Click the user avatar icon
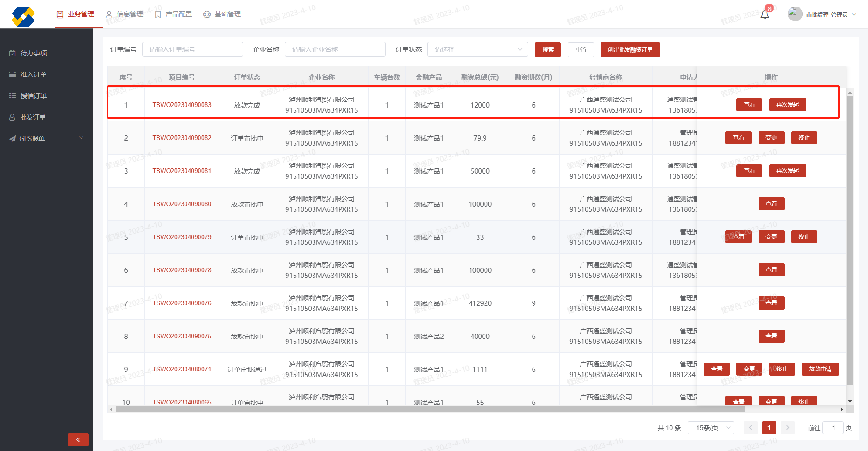868x451 pixels. coord(795,14)
